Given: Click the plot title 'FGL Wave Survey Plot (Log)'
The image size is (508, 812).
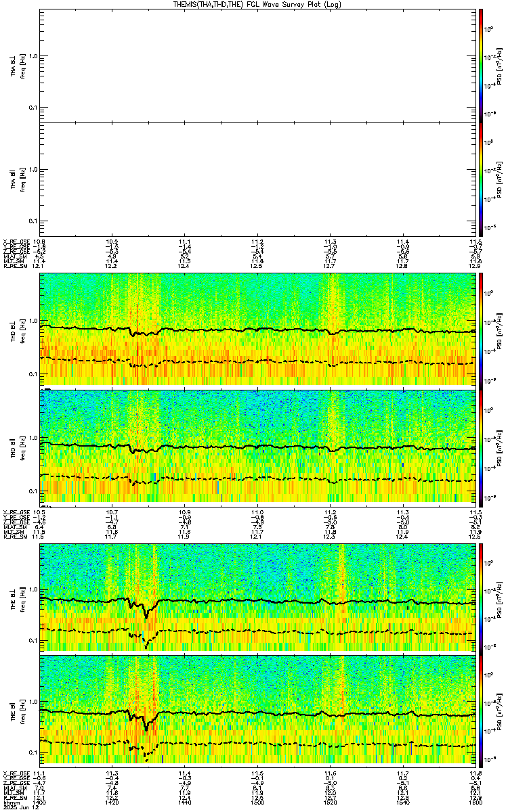Looking at the screenshot, I should pyautogui.click(x=294, y=4).
